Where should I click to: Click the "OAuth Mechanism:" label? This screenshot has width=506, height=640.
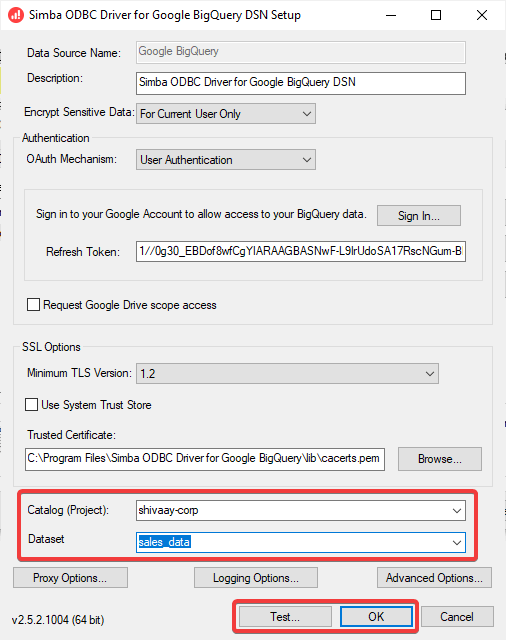71,159
